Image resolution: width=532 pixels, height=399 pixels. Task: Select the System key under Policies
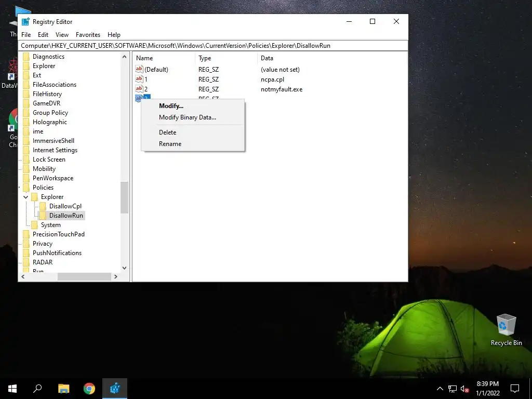50,225
